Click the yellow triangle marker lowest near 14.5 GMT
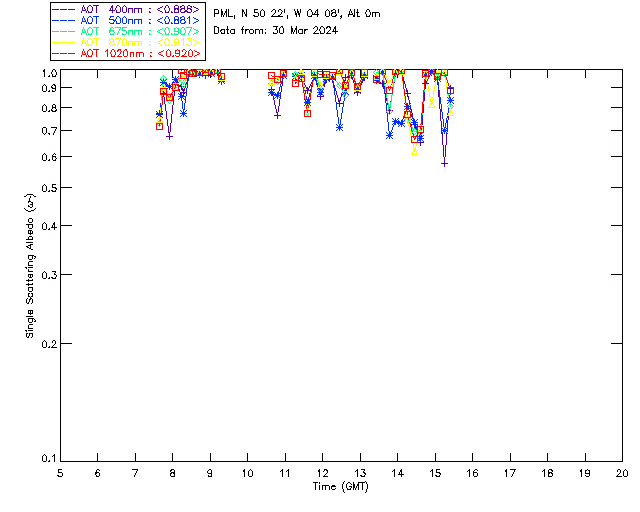The image size is (640, 512). [414, 152]
